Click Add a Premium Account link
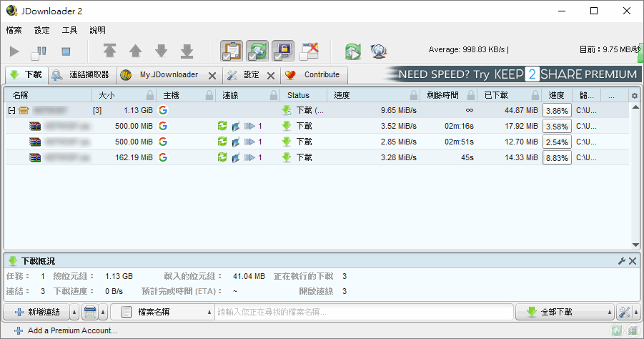The image size is (644, 339). pos(66,330)
